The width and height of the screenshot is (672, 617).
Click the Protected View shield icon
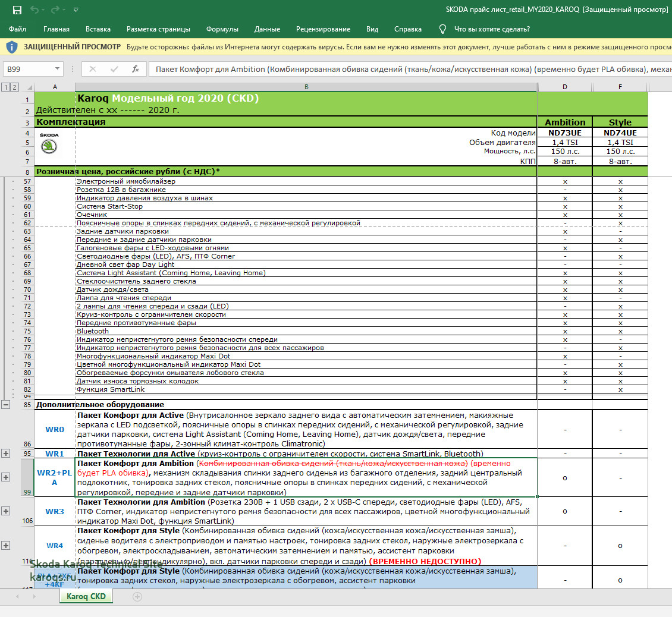12,47
